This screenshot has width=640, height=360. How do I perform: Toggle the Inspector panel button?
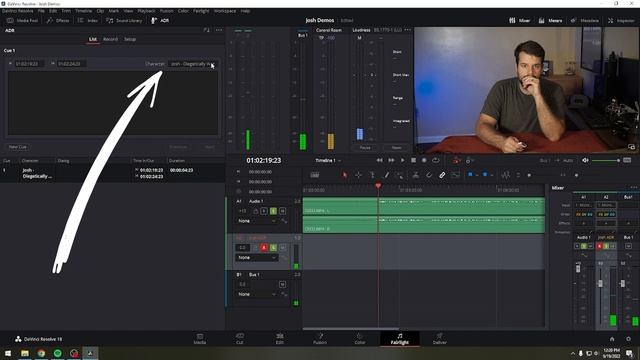coord(621,20)
